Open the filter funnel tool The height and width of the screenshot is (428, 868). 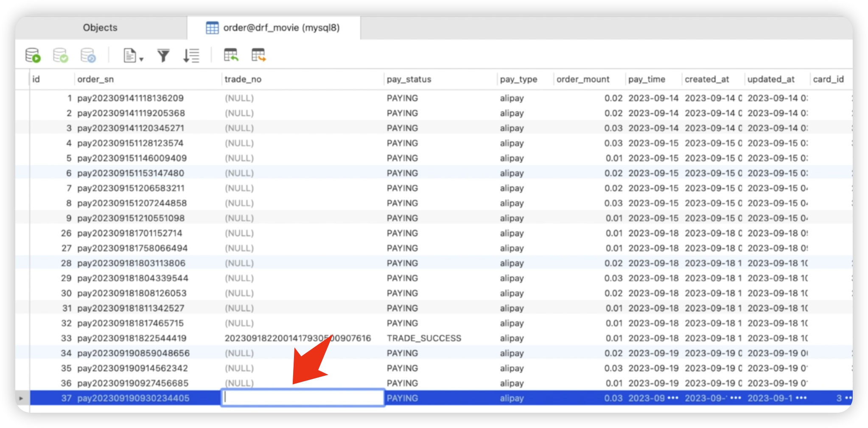[x=163, y=56]
